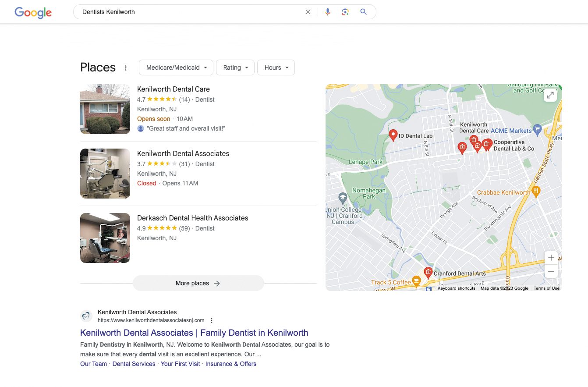Open the Places three-dot options menu
Image resolution: width=588 pixels, height=387 pixels.
(x=126, y=68)
